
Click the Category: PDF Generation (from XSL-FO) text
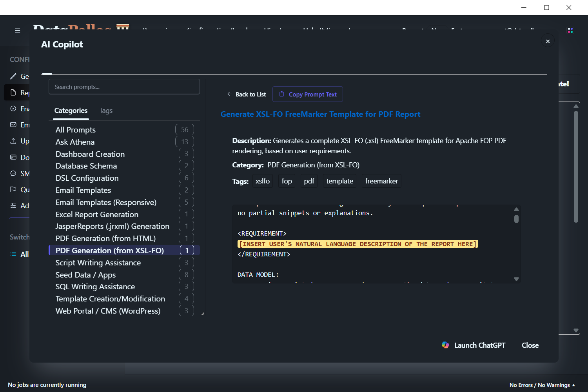coord(296,165)
